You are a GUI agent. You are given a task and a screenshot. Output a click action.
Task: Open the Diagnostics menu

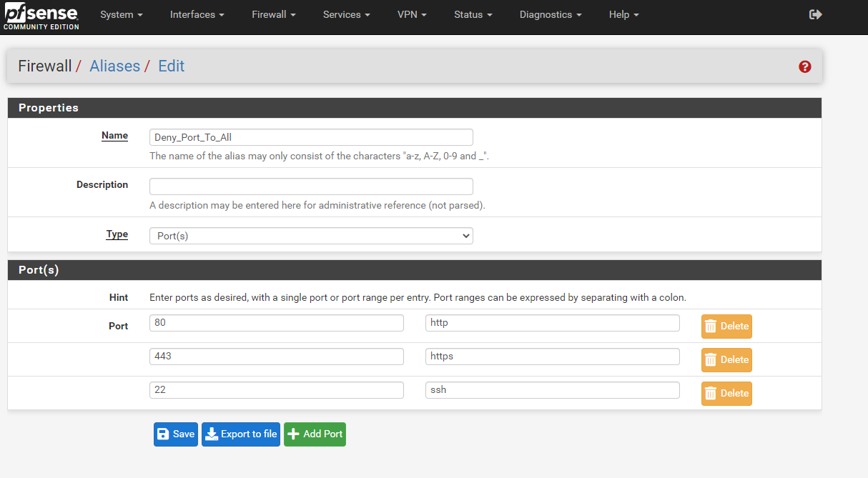(551, 14)
